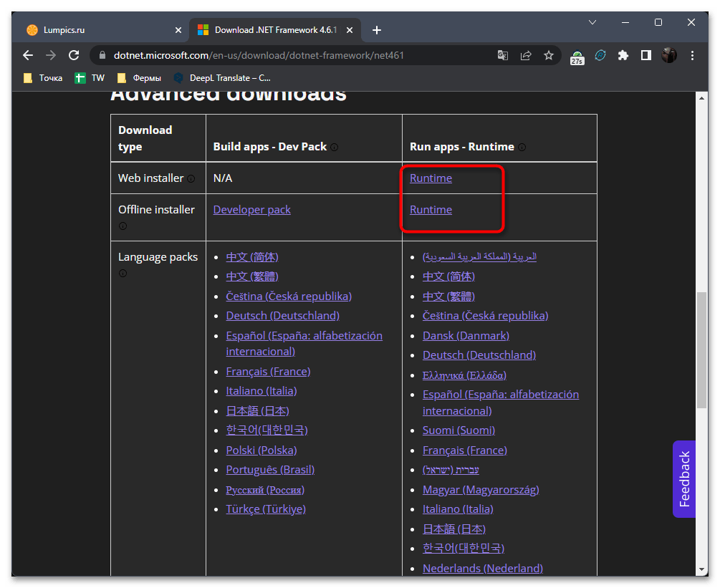The width and height of the screenshot is (720, 588).
Task: Open the TW bookmark
Action: click(x=90, y=78)
